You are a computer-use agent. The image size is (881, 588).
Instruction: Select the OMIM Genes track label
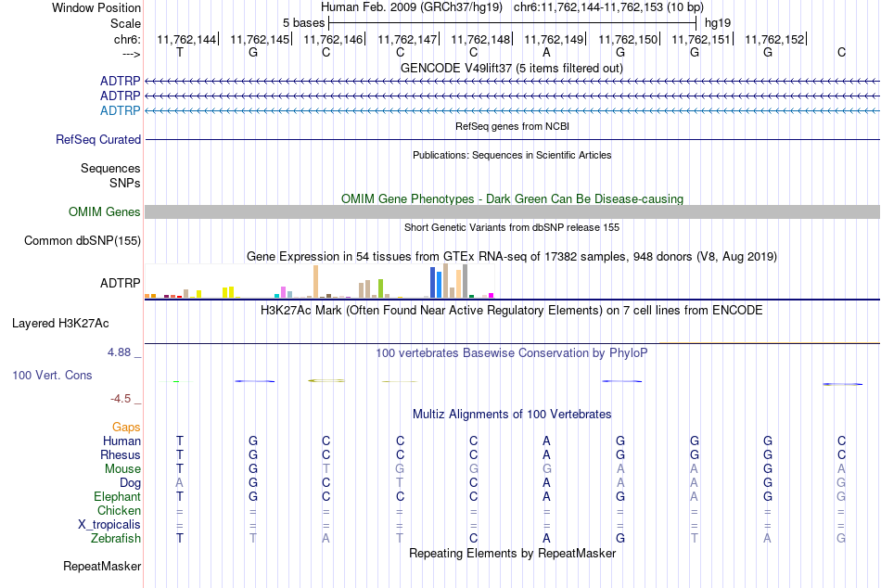point(105,212)
